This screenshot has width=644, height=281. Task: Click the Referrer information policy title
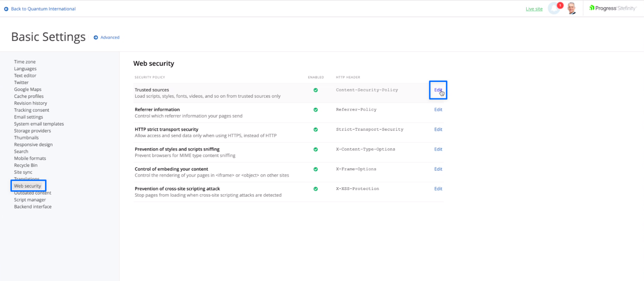coord(157,110)
